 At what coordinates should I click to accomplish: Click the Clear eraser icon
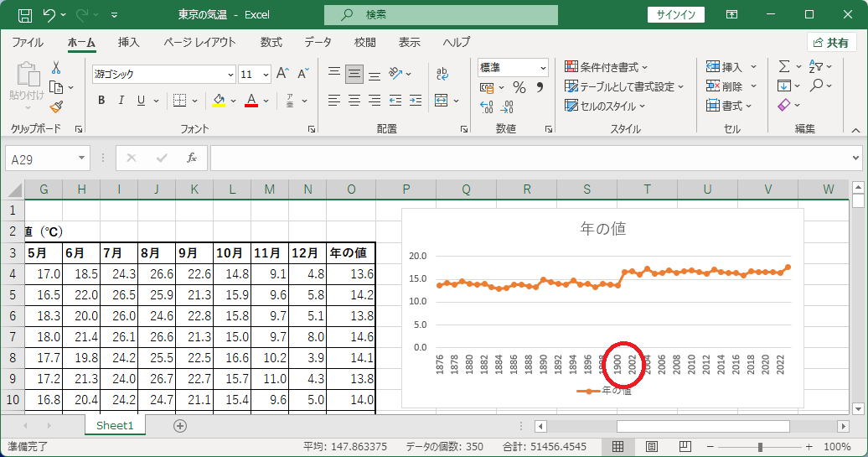(784, 105)
